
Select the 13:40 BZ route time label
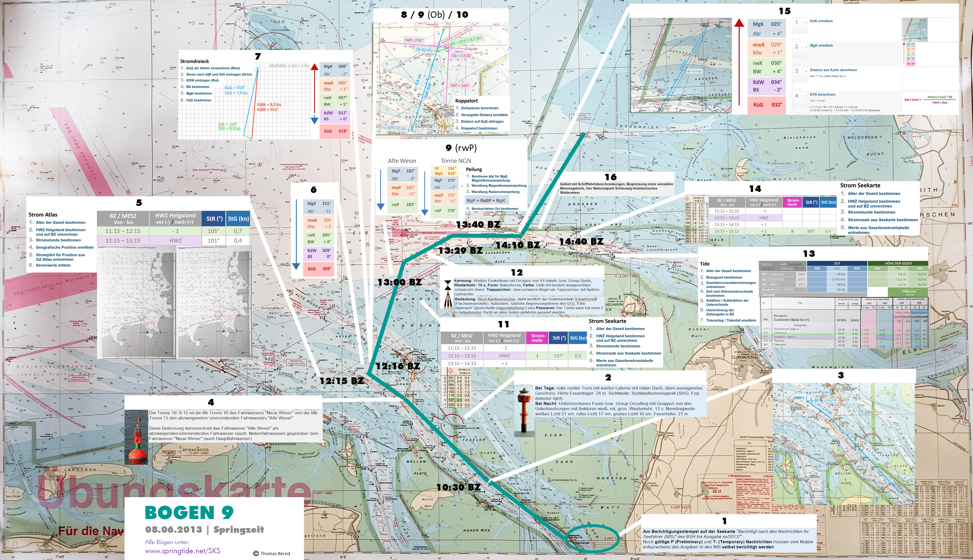click(x=478, y=224)
